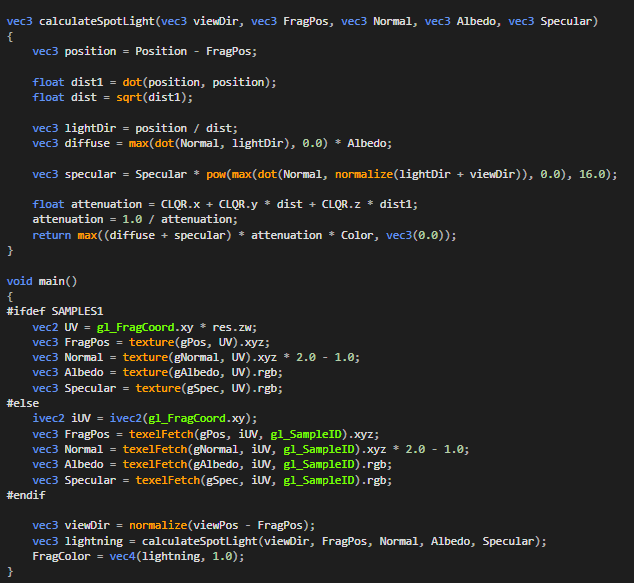This screenshot has width=634, height=583.
Task: Click 'normalize(viewPos - FragPos);'
Action: coord(222,525)
